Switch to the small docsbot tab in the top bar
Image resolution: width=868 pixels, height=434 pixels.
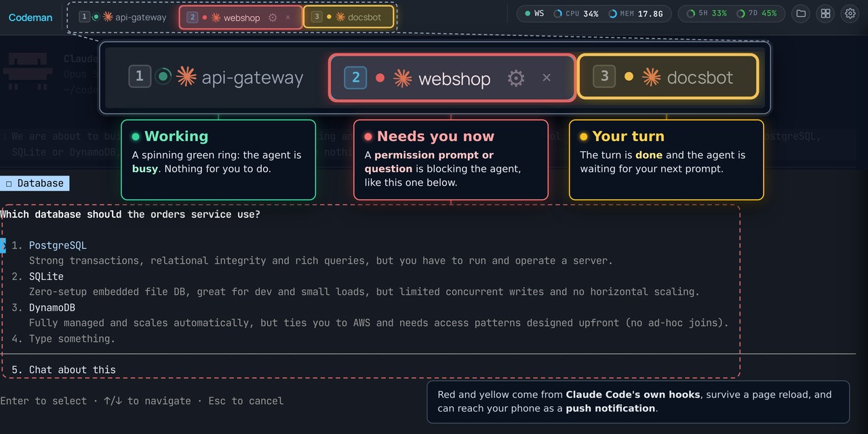pos(349,18)
